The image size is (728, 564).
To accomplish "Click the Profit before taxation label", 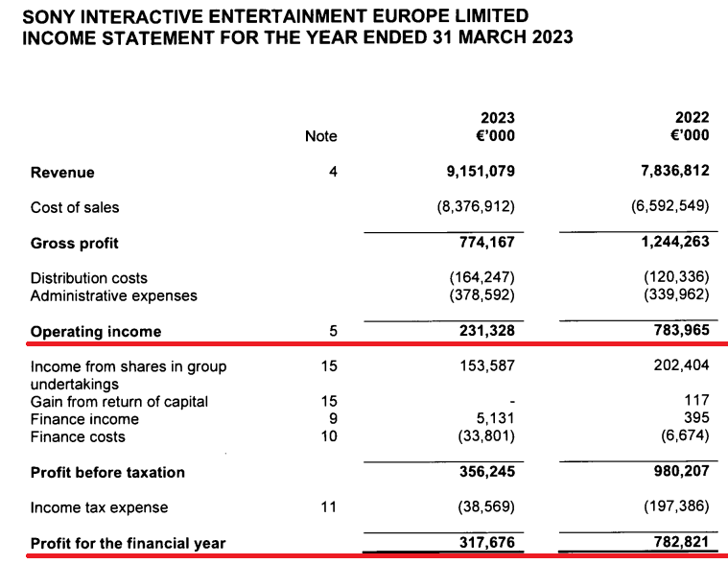I will tap(107, 472).
